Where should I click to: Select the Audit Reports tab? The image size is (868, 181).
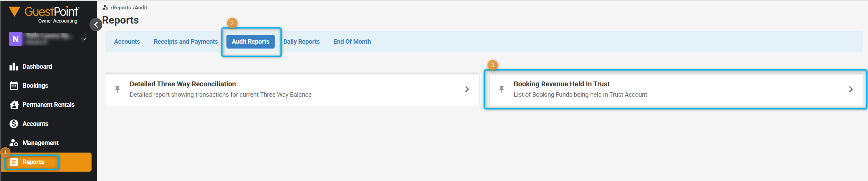click(x=250, y=42)
